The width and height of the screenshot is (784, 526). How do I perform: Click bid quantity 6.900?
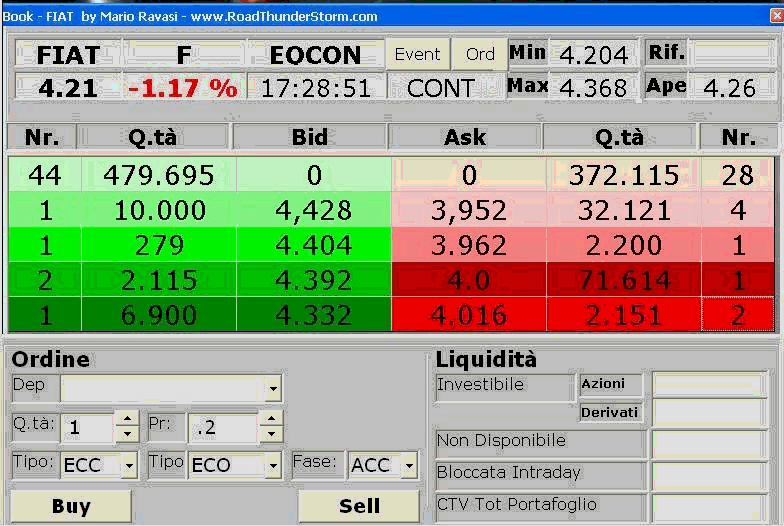tap(159, 315)
